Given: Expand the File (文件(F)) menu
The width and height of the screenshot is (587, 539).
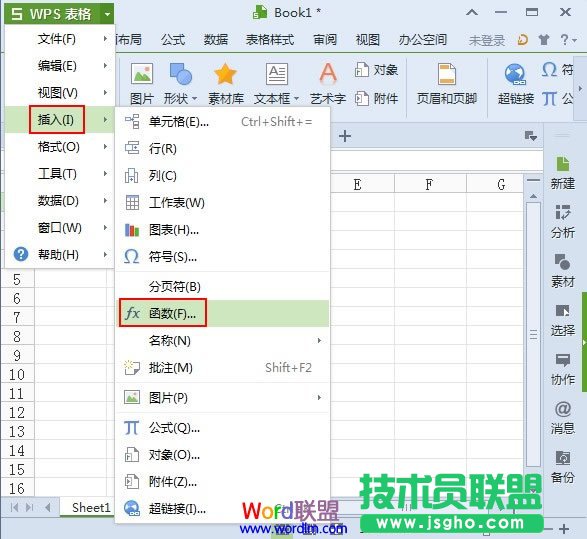Looking at the screenshot, I should [x=60, y=39].
